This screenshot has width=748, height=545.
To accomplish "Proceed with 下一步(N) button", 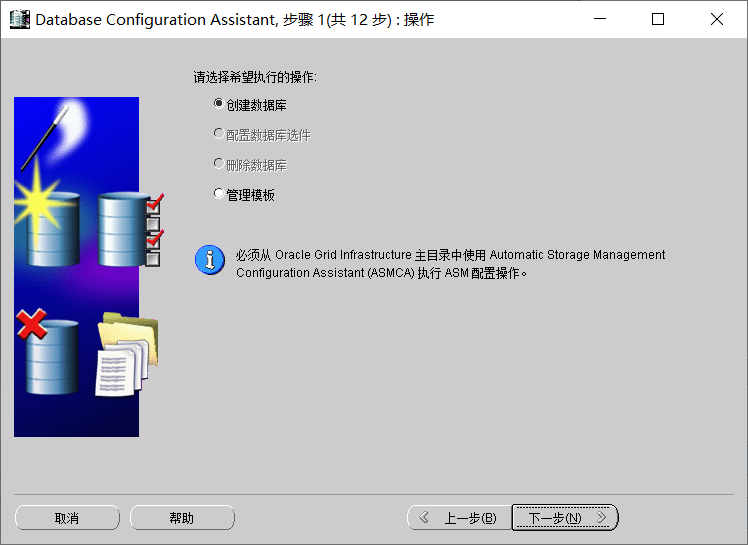I will pyautogui.click(x=565, y=518).
